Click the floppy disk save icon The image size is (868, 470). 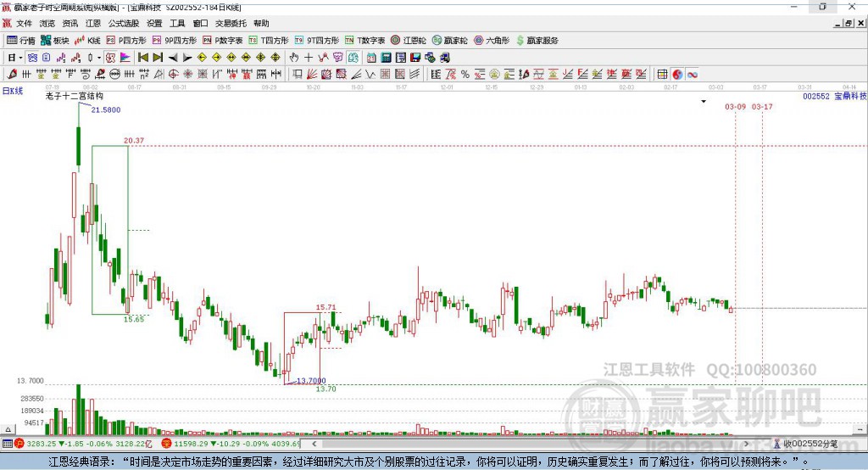pyautogui.click(x=415, y=57)
